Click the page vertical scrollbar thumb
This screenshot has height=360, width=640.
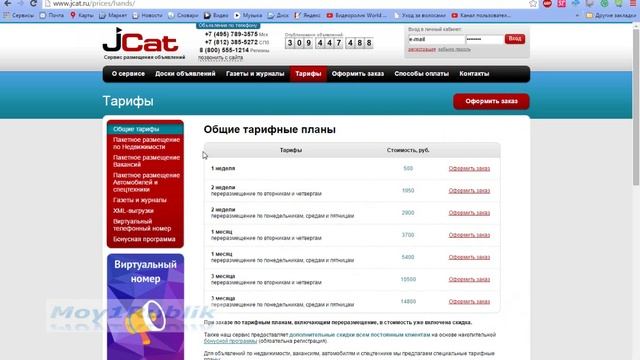636,106
